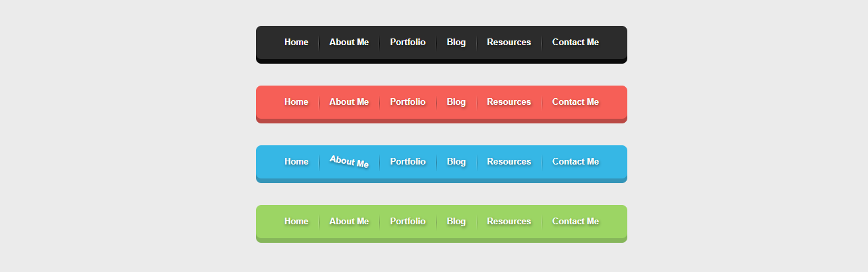Open Resources in the black navigation bar
Screen dimensions: 868x272
click(509, 42)
